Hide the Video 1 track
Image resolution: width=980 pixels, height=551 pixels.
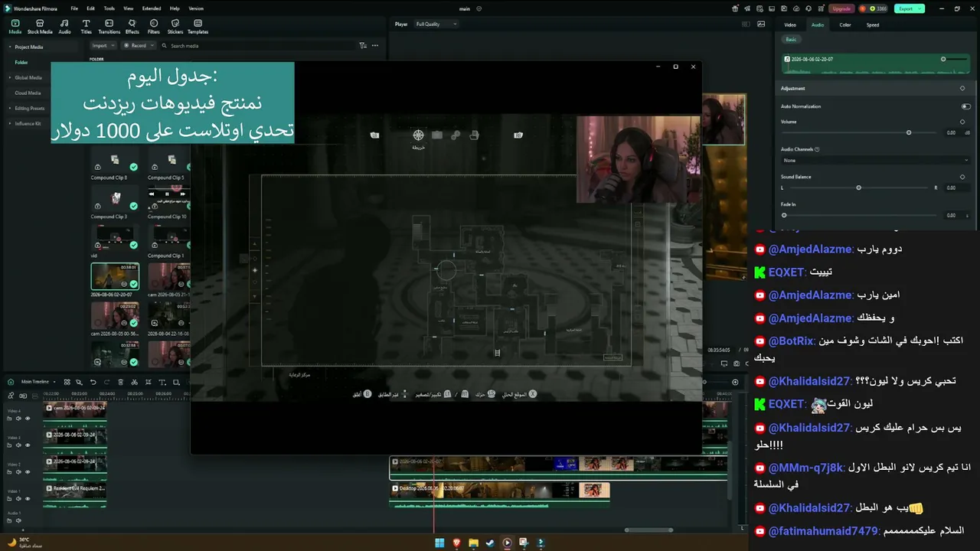[x=28, y=499]
